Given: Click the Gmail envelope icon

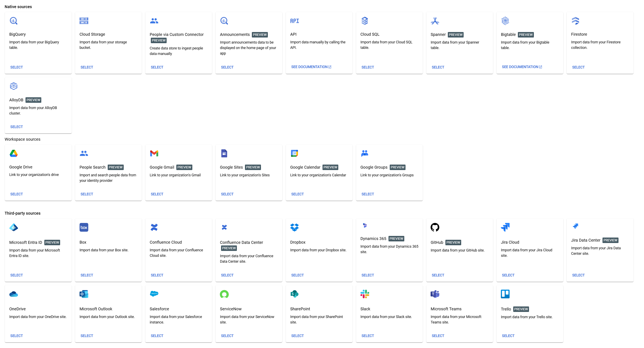Looking at the screenshot, I should point(154,153).
